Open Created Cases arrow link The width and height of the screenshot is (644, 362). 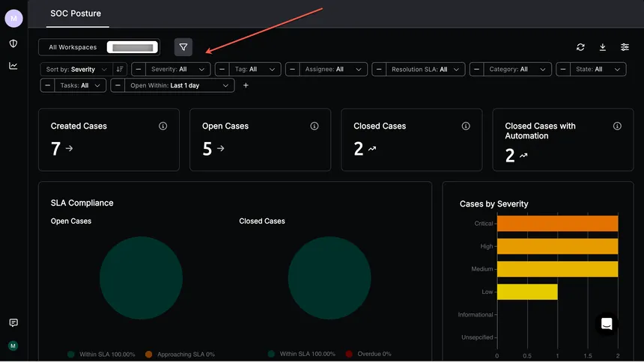(69, 148)
